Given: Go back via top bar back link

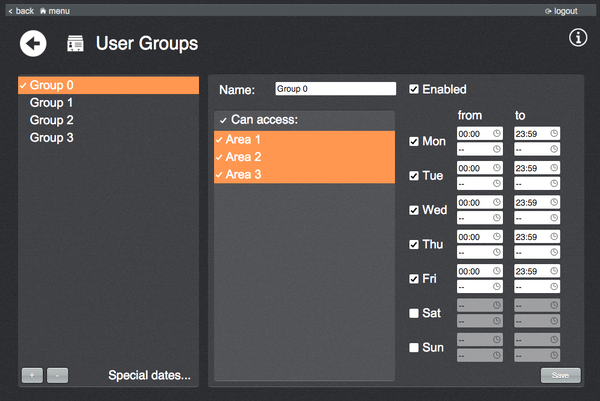Looking at the screenshot, I should coord(21,11).
